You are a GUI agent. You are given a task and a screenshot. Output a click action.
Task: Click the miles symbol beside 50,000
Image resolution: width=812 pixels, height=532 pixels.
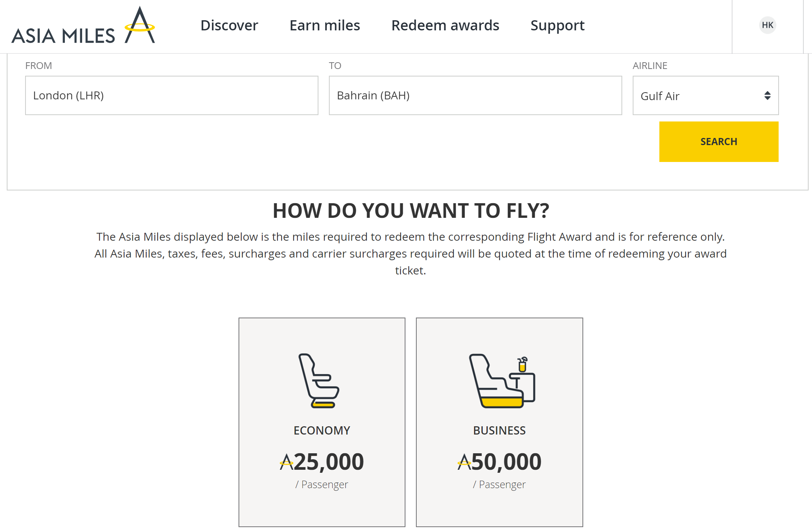pyautogui.click(x=464, y=462)
